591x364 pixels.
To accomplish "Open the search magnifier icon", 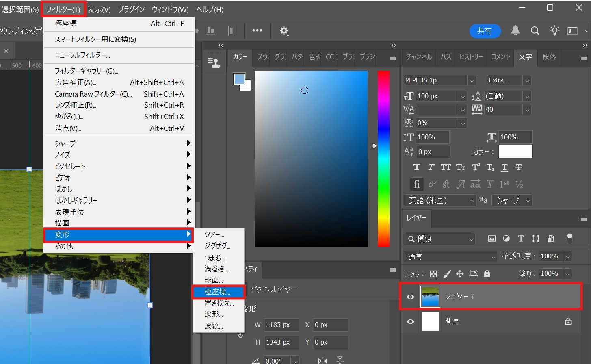I will click(535, 31).
